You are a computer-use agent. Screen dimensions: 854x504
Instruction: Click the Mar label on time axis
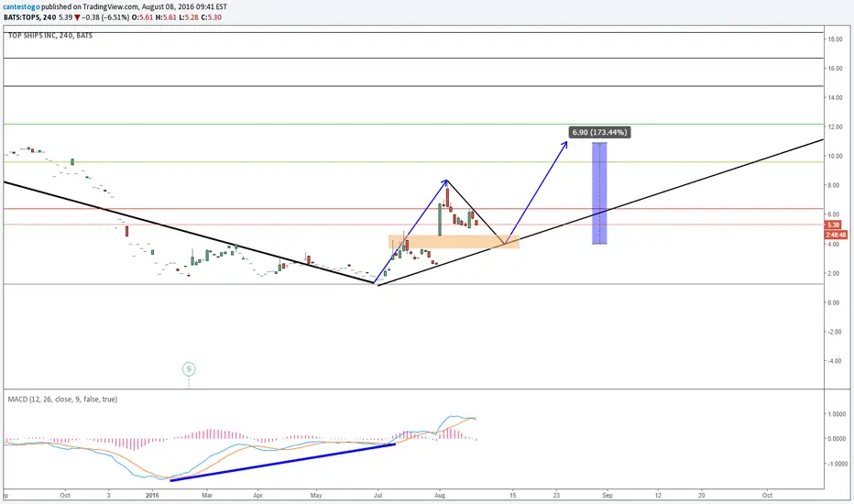[207, 496]
